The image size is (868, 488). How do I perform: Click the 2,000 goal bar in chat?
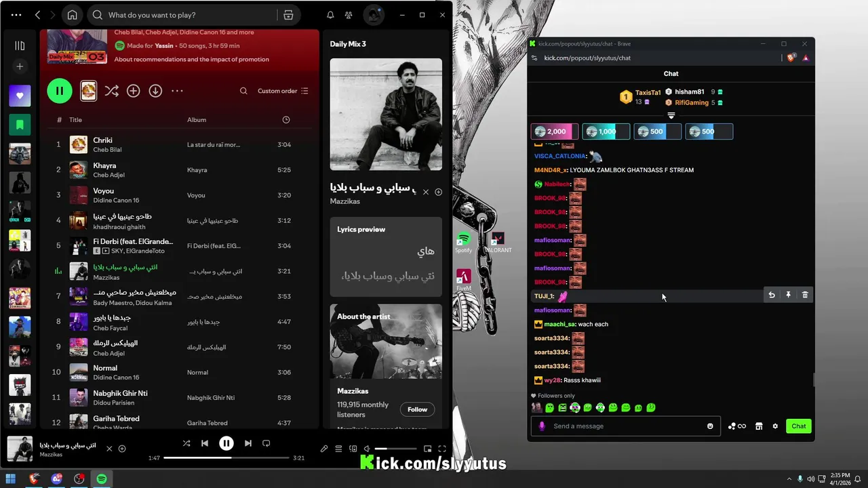pos(555,131)
